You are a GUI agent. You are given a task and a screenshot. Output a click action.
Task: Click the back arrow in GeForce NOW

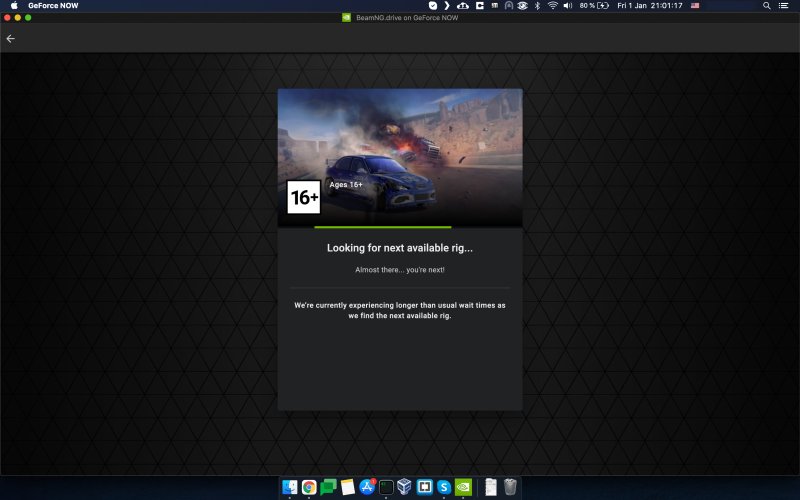pyautogui.click(x=11, y=39)
